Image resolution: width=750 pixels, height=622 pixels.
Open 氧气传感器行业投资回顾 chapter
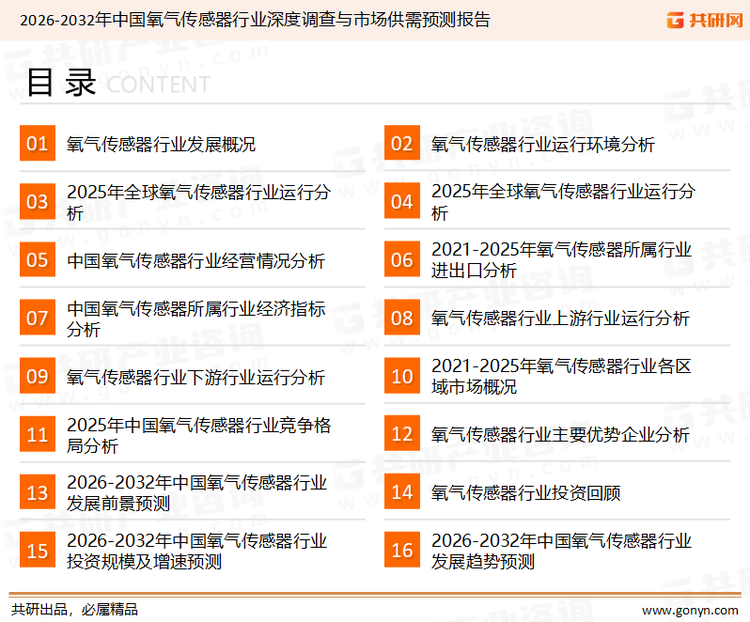click(x=526, y=492)
